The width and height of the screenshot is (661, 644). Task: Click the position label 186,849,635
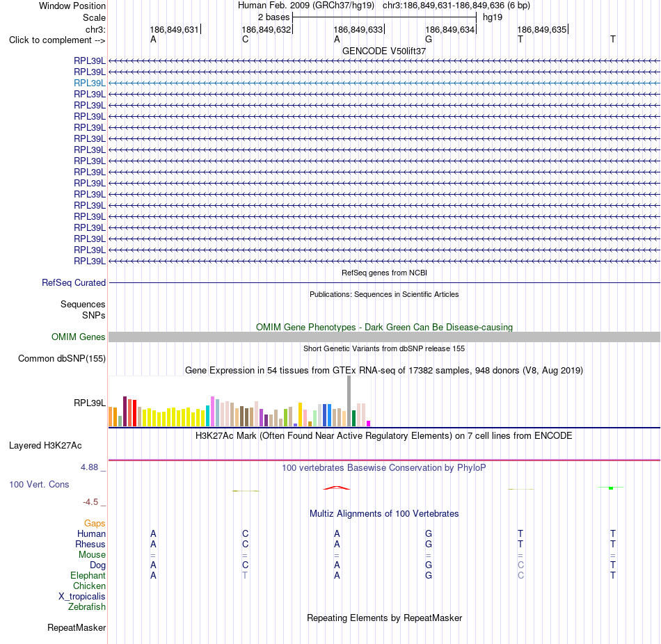[x=542, y=29]
